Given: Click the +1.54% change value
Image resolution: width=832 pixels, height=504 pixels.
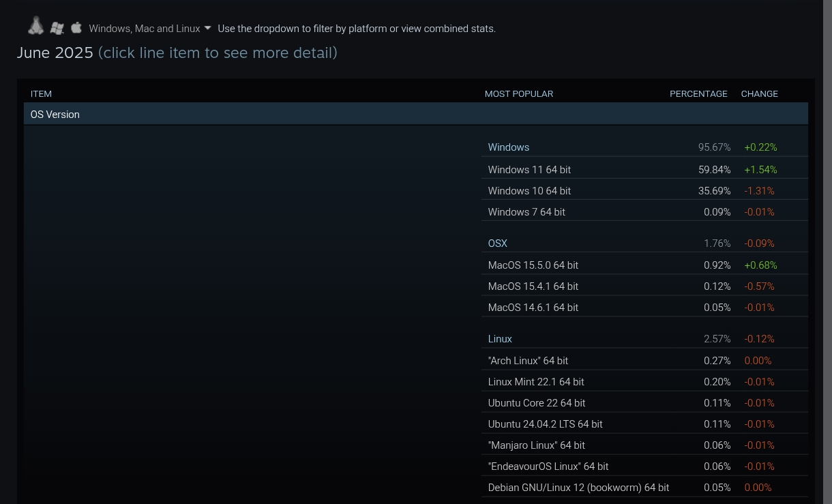Looking at the screenshot, I should (x=760, y=169).
